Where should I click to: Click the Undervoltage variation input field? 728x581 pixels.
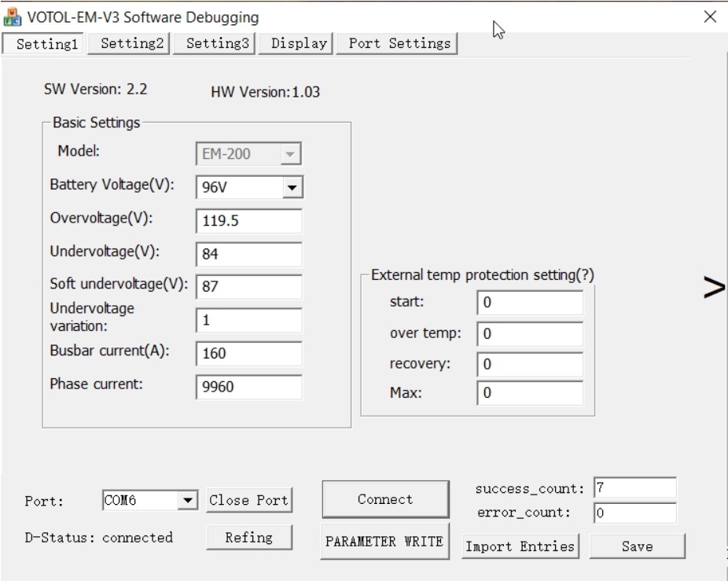click(249, 320)
